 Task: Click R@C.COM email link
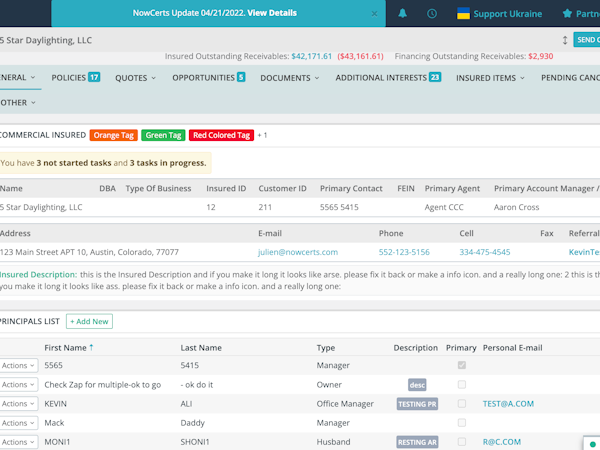[x=502, y=442]
